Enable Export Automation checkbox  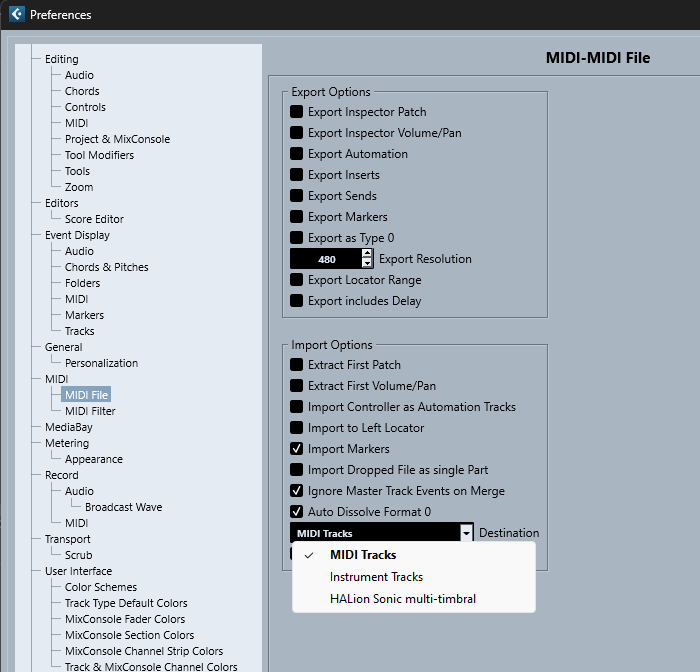[x=296, y=154]
